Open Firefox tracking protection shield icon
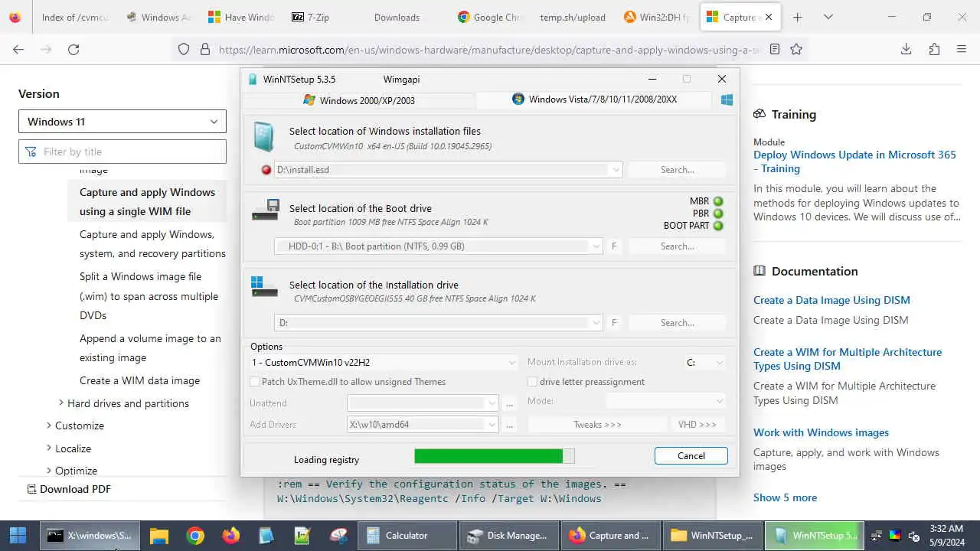The image size is (980, 551). click(184, 49)
